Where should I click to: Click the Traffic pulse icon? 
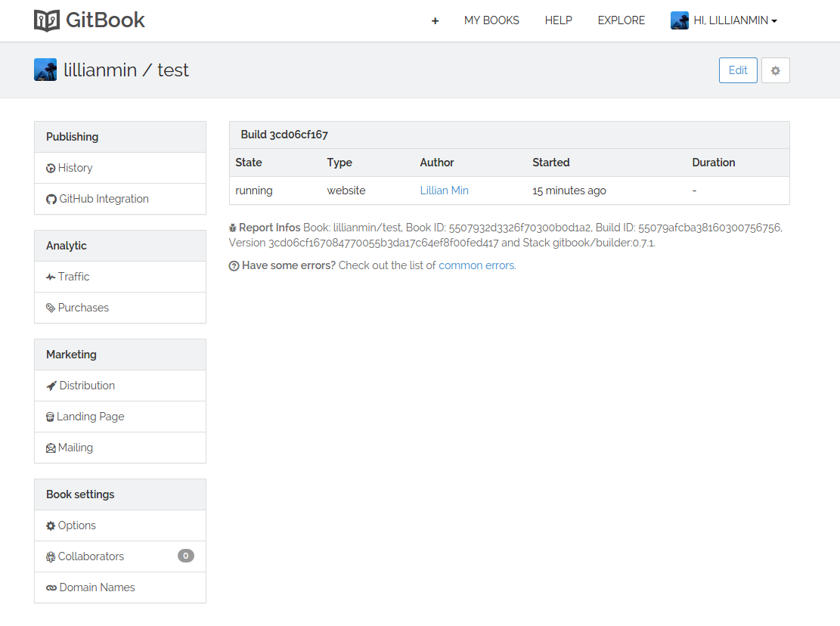point(51,277)
